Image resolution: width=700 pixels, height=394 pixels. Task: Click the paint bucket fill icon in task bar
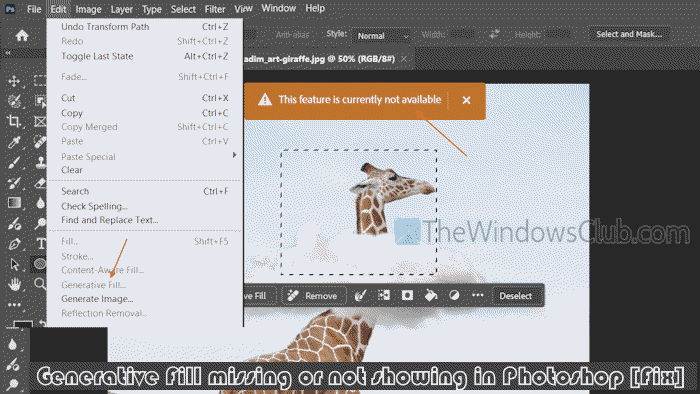click(430, 295)
